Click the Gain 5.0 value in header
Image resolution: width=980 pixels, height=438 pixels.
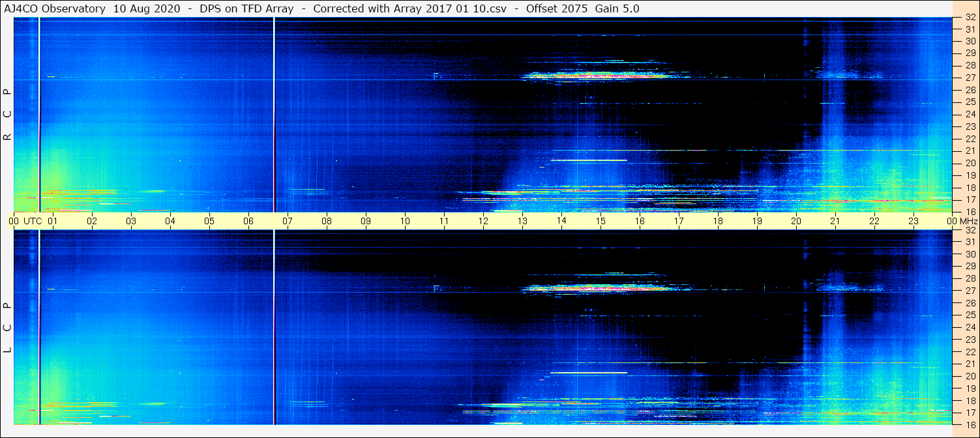click(x=617, y=8)
